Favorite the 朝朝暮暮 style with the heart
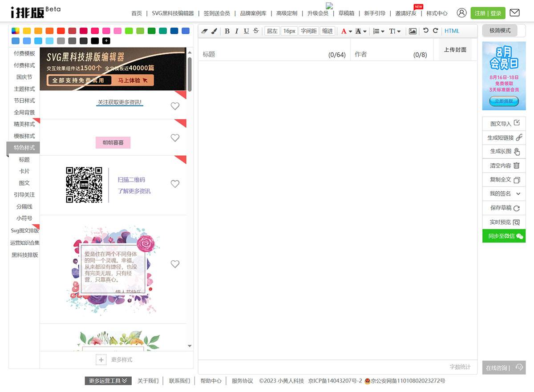Screen dimensions: 534x392 click(x=175, y=138)
